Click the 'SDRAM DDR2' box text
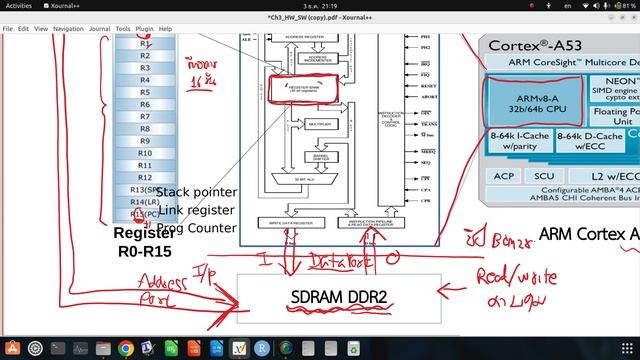Viewport: 640px width, 360px height. [339, 297]
